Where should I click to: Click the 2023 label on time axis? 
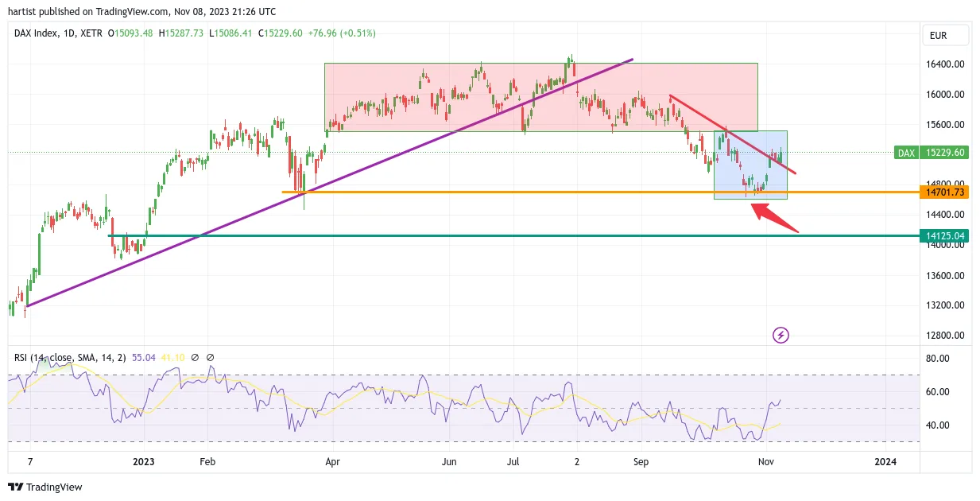pos(144,461)
